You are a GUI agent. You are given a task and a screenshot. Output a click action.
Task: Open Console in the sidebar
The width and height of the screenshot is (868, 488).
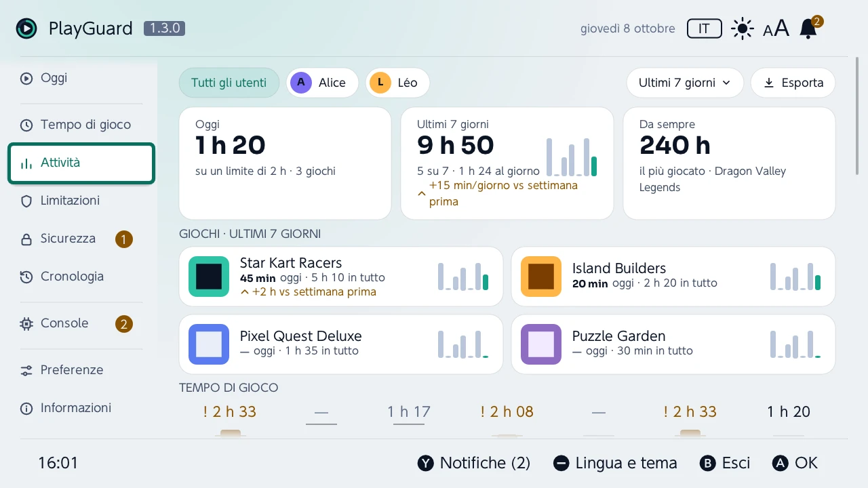point(81,323)
